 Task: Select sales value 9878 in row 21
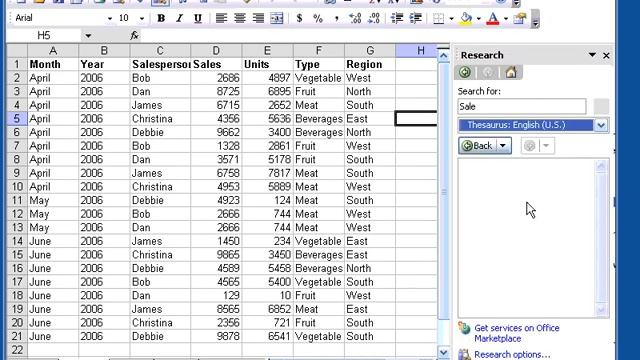pos(216,336)
